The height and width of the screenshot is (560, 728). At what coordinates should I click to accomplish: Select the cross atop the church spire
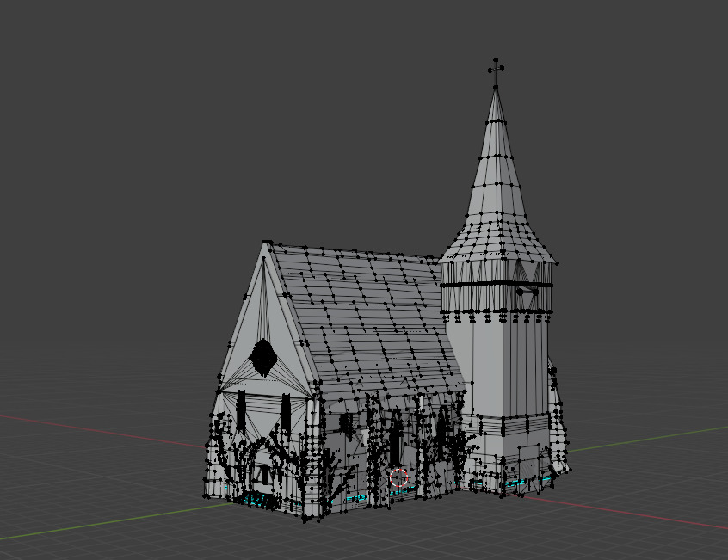pos(496,72)
